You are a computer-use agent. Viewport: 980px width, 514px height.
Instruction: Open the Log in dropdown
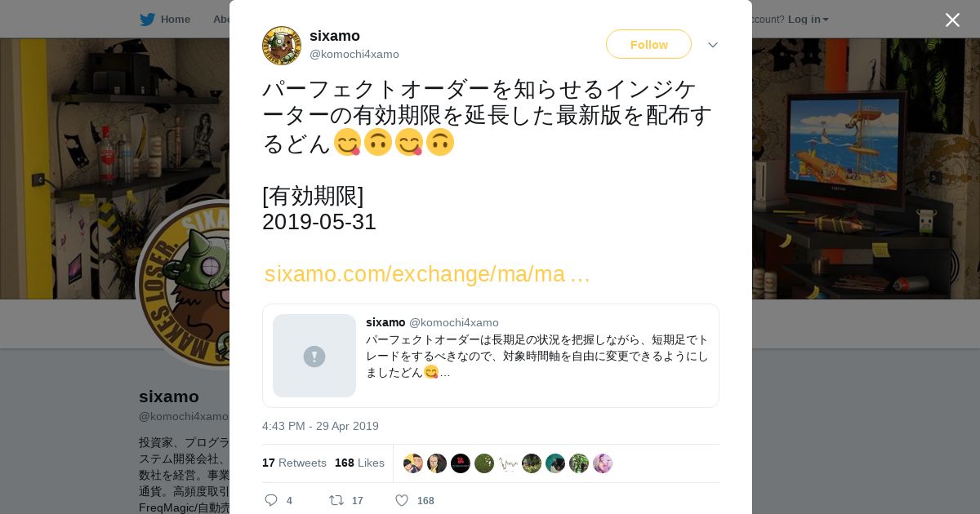(808, 19)
